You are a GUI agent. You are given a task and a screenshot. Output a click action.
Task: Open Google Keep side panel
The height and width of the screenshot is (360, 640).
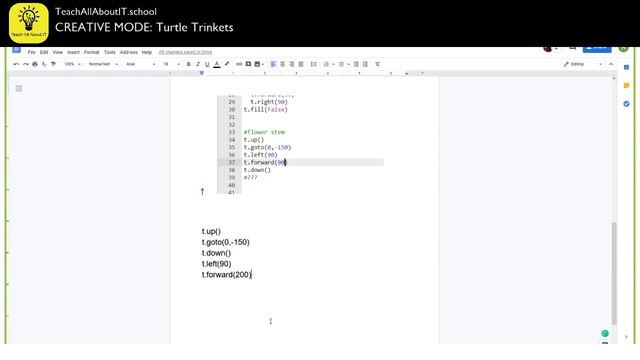(x=627, y=85)
